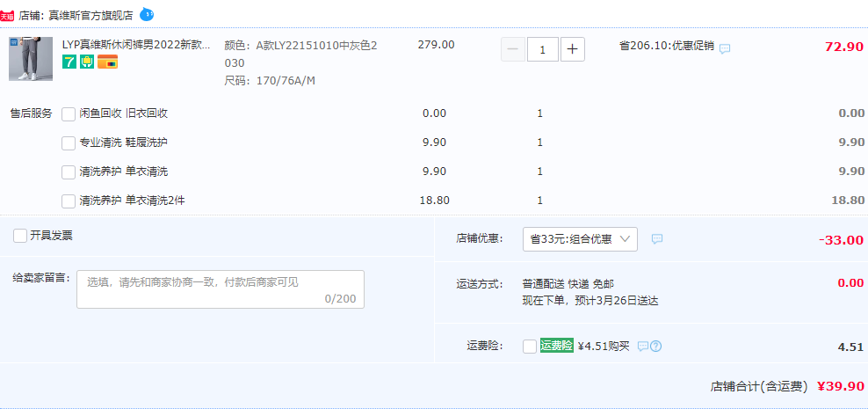
Task: Click the Tmall logo icon beside the store name
Action: click(7, 16)
